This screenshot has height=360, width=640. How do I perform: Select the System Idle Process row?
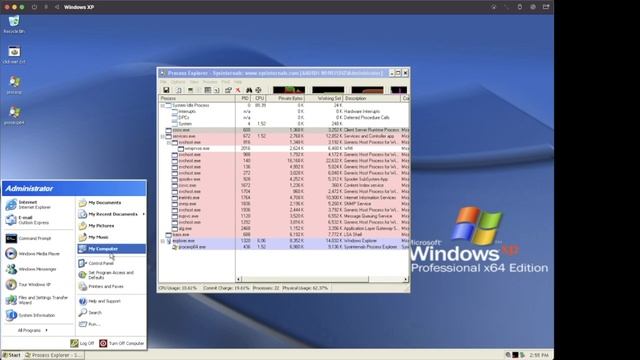point(284,105)
